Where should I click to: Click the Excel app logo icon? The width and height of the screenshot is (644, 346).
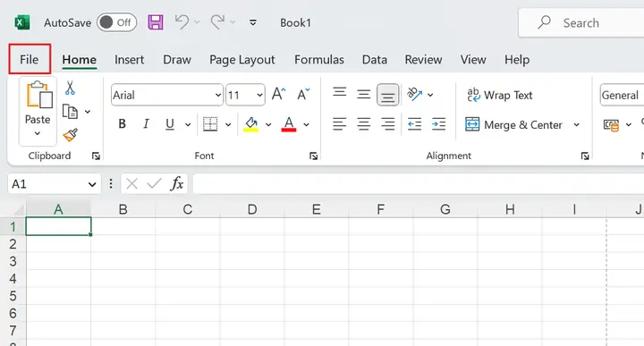(x=22, y=22)
